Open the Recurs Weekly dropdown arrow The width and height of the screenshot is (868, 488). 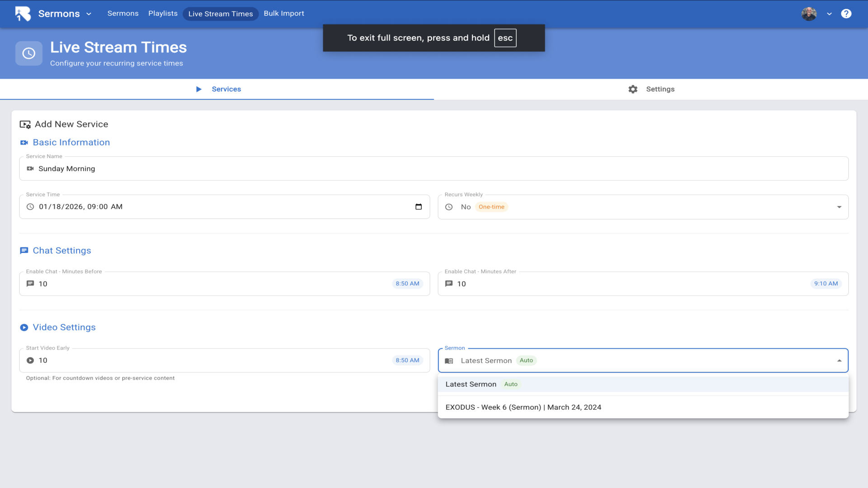point(839,207)
